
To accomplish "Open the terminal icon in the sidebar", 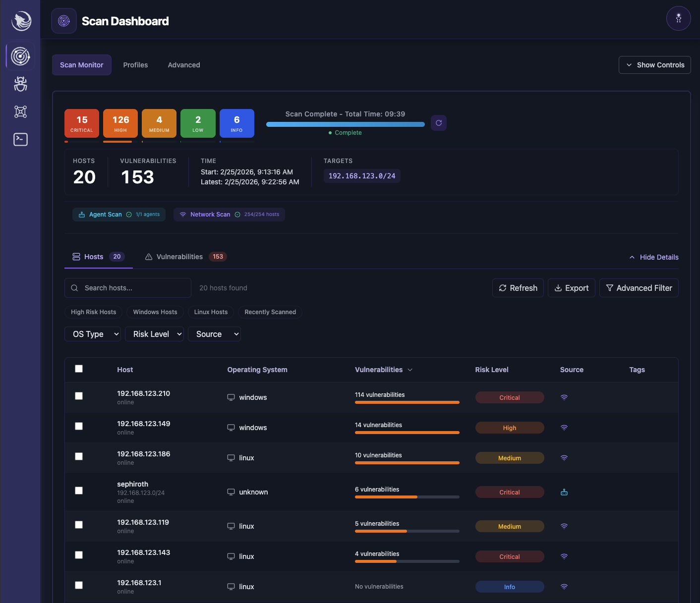I will point(20,139).
